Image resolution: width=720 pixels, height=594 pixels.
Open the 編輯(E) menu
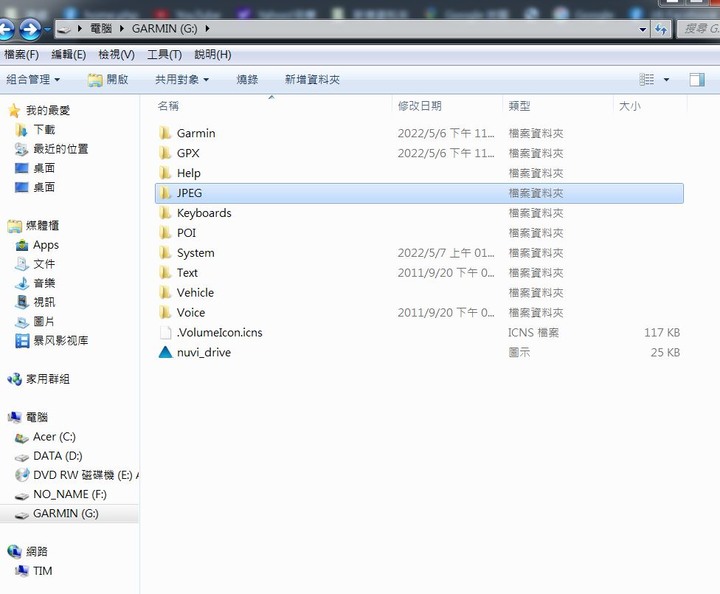[68, 55]
